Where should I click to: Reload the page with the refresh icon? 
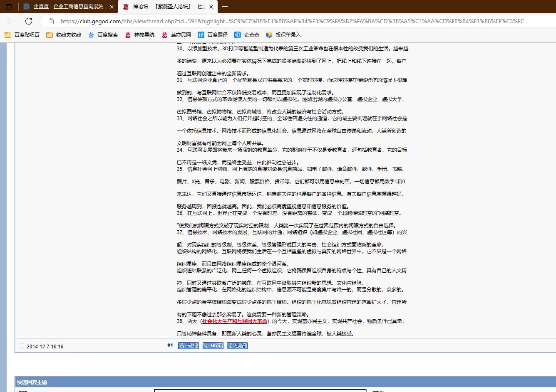[x=29, y=21]
